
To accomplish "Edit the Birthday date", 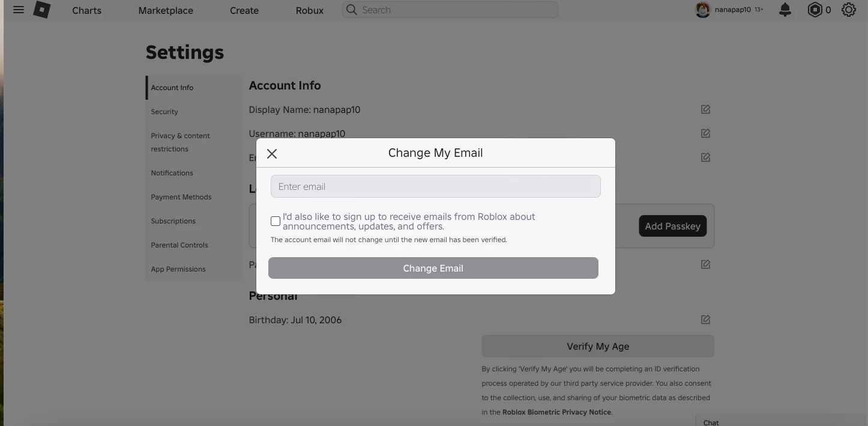I will point(705,320).
